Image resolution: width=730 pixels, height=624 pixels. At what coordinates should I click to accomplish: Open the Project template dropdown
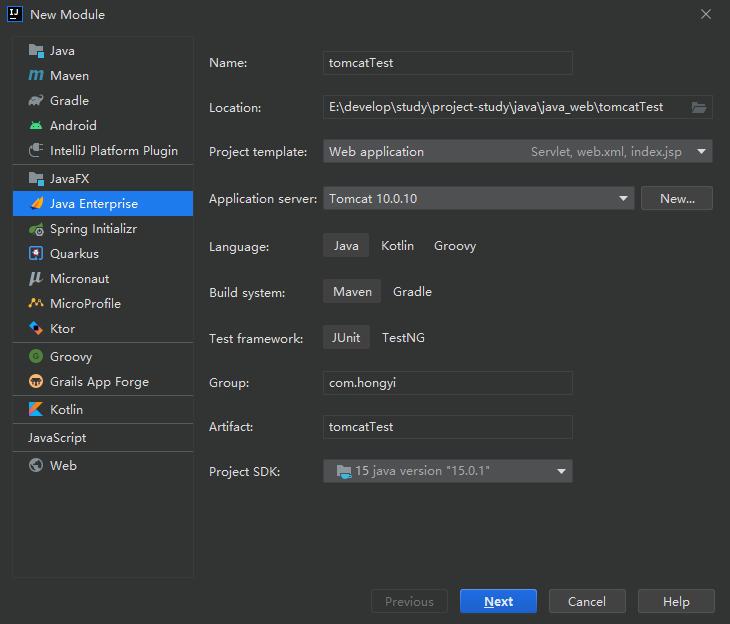click(517, 152)
